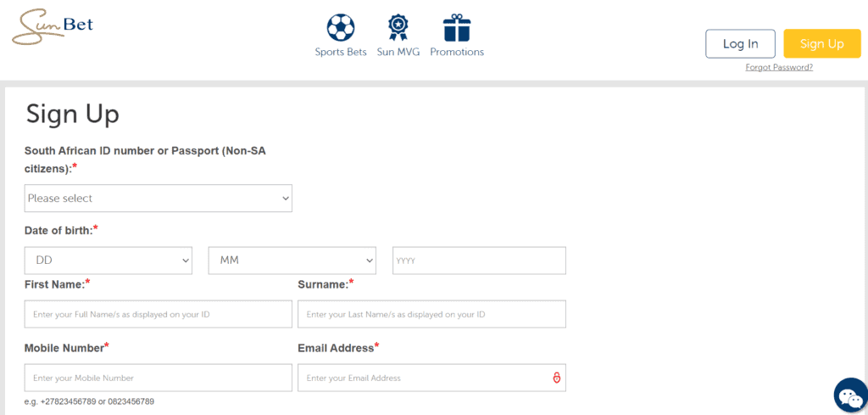Click the Sun MVG rosette badge icon
Image resolution: width=868 pixels, height=415 pixels.
click(398, 27)
